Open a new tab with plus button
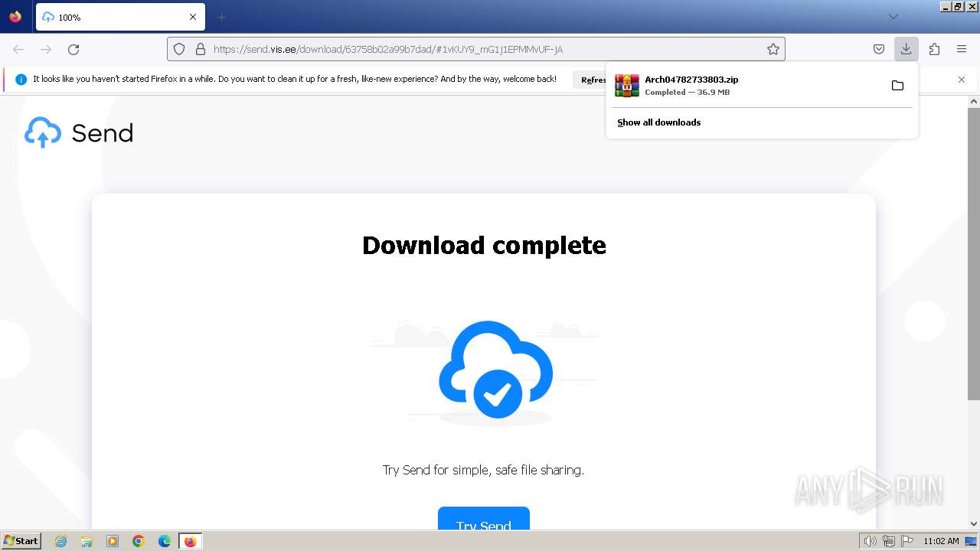980x551 pixels. pos(221,17)
